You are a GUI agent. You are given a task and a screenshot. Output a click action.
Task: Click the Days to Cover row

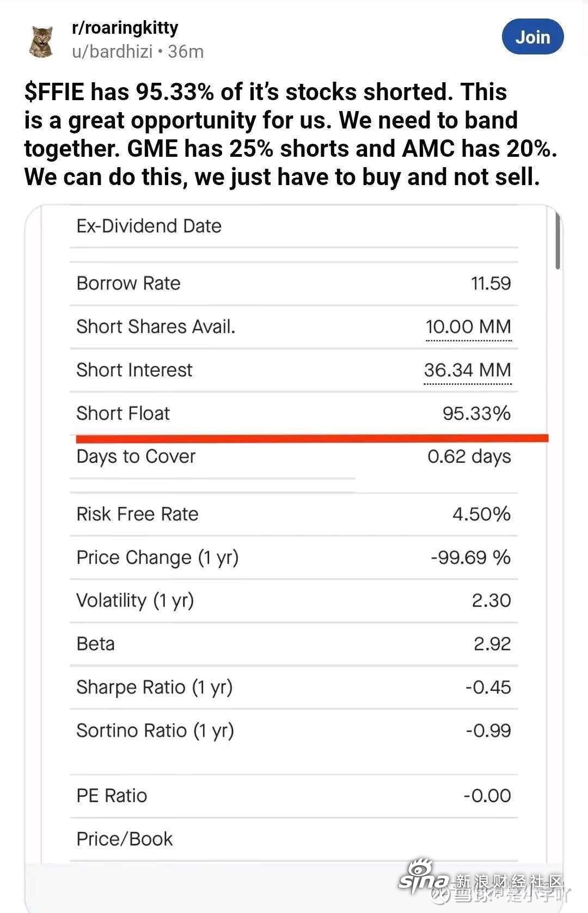click(293, 456)
